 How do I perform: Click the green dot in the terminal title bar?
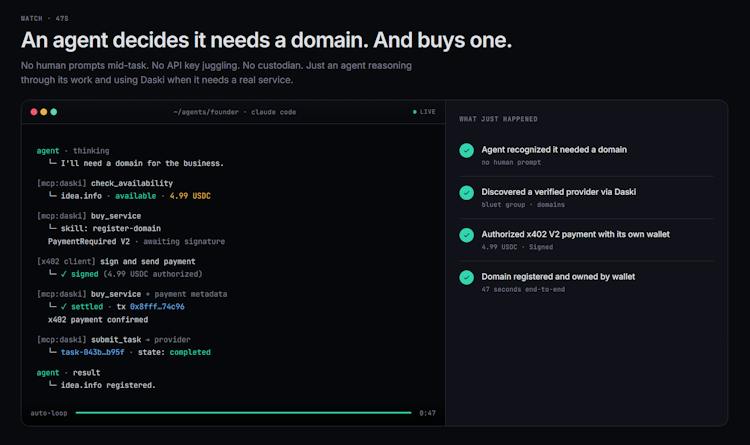[54, 112]
